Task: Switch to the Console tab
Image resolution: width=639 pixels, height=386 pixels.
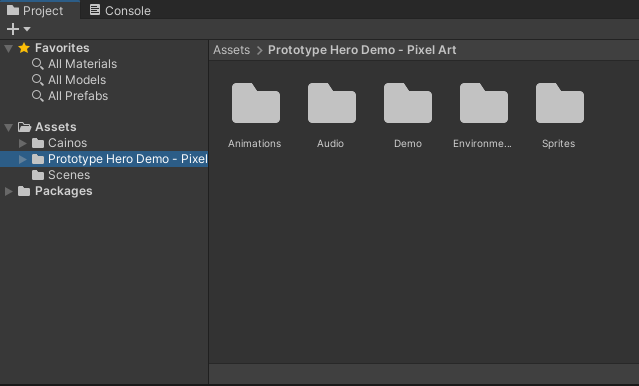Action: pyautogui.click(x=120, y=11)
